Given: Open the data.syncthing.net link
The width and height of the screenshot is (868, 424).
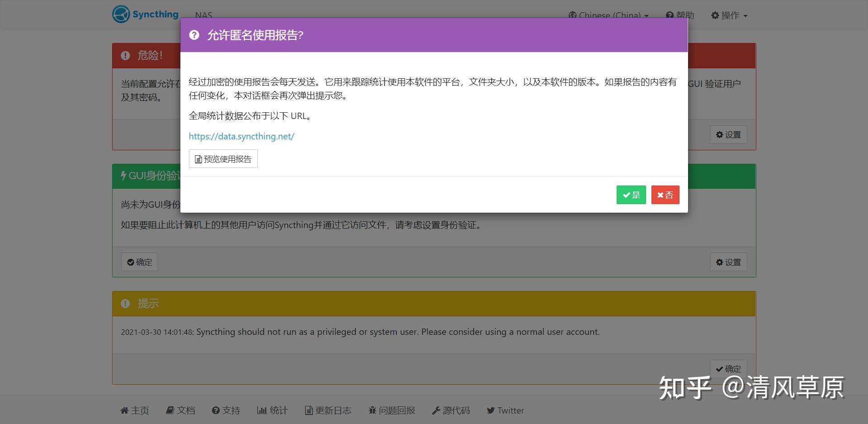Looking at the screenshot, I should coord(242,136).
